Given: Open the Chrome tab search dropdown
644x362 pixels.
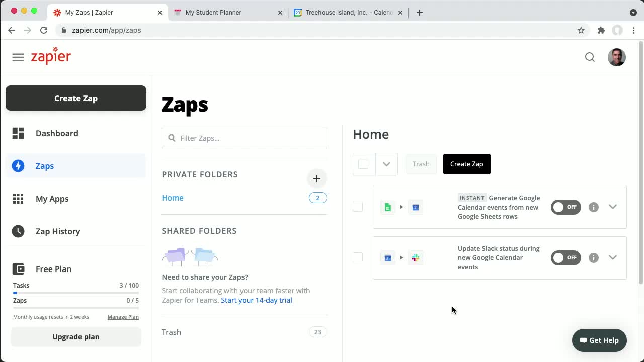Looking at the screenshot, I should [633, 13].
